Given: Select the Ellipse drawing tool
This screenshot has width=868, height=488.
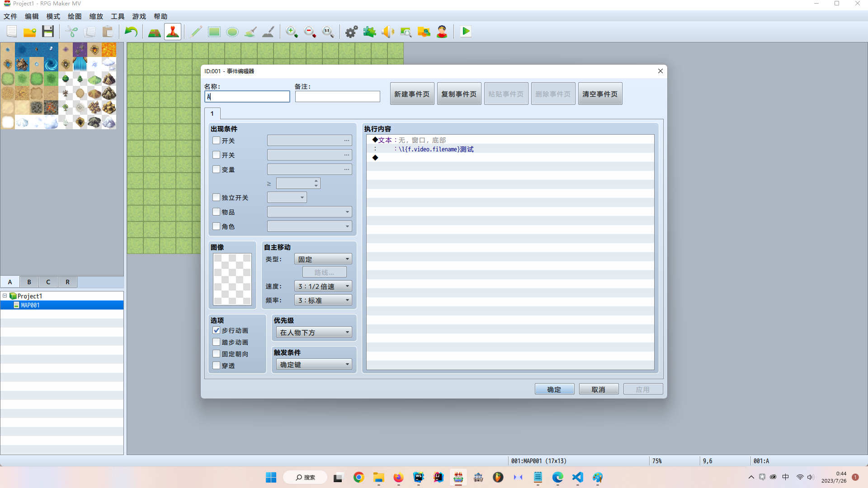Looking at the screenshot, I should [x=232, y=32].
